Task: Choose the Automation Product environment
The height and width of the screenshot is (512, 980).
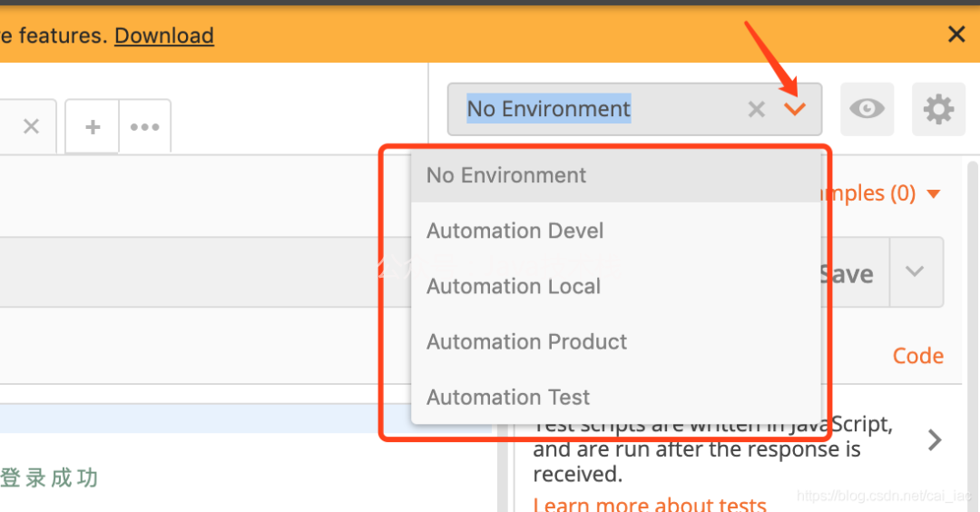Action: click(615, 342)
